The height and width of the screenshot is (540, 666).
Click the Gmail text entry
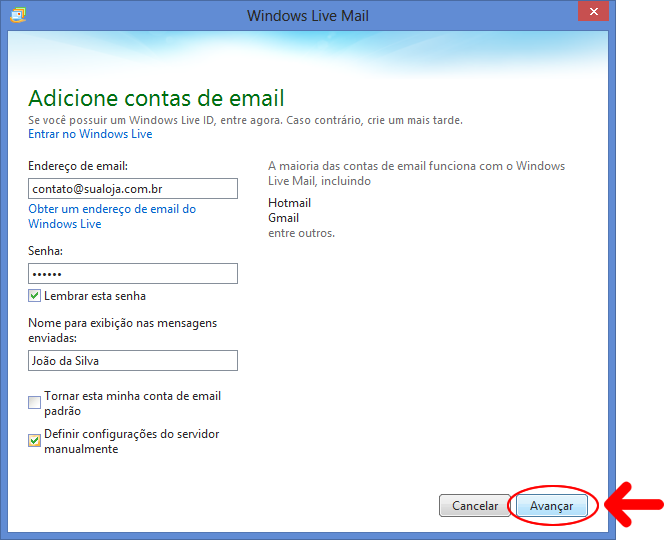coord(284,218)
